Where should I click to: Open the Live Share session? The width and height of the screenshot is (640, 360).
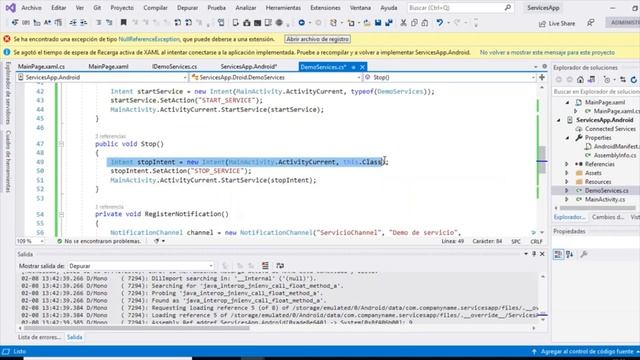coord(557,24)
